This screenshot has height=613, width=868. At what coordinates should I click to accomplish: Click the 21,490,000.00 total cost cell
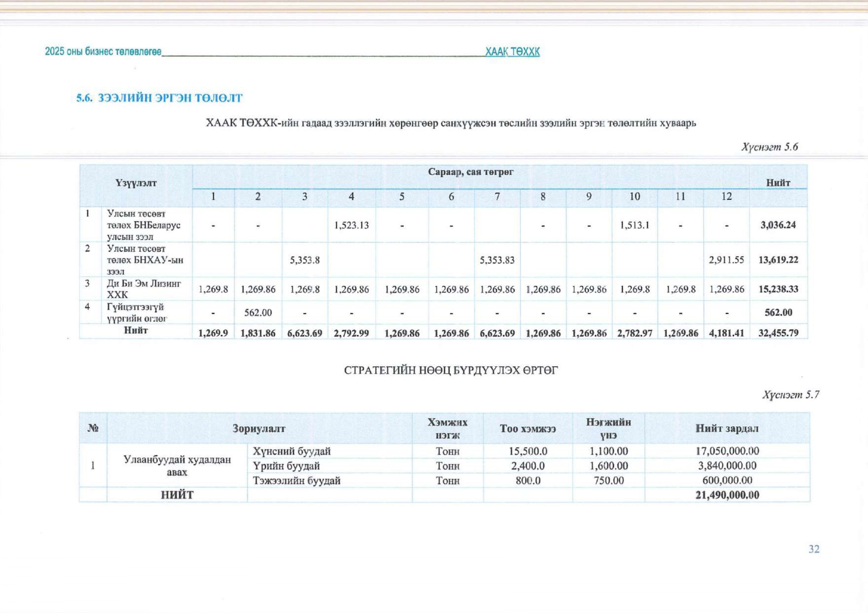coord(727,495)
